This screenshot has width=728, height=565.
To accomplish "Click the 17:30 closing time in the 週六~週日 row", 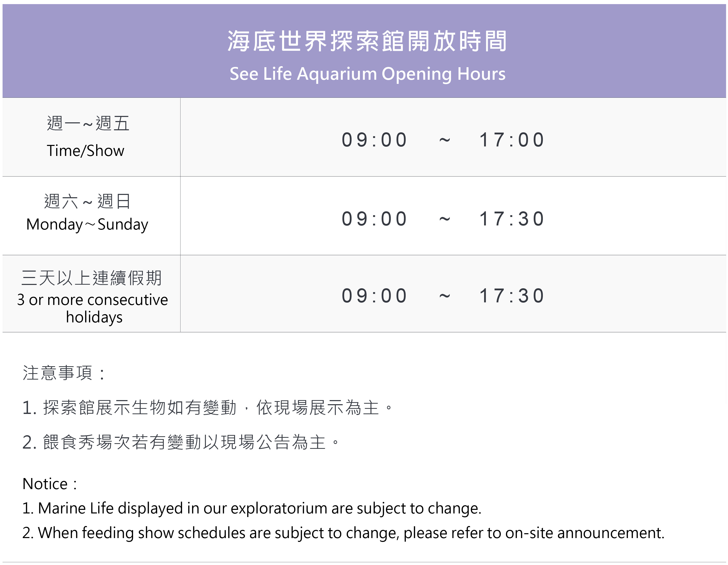I will tap(512, 219).
